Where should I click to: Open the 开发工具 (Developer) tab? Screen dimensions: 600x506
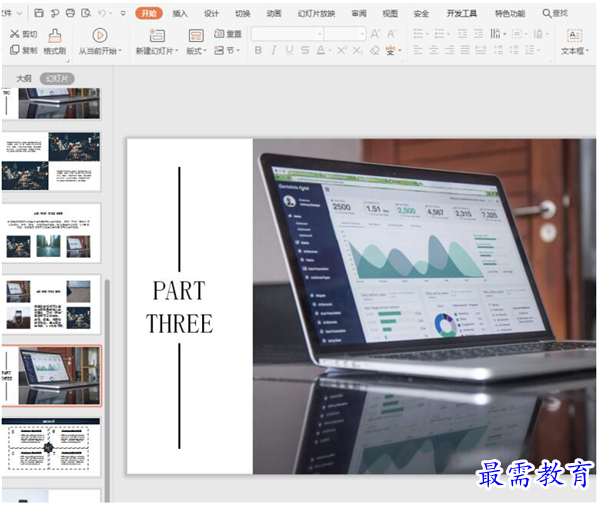click(462, 13)
